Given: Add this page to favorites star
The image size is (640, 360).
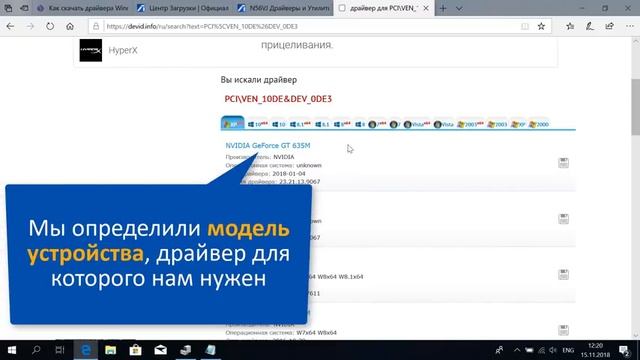Looking at the screenshot, I should click(x=541, y=26).
